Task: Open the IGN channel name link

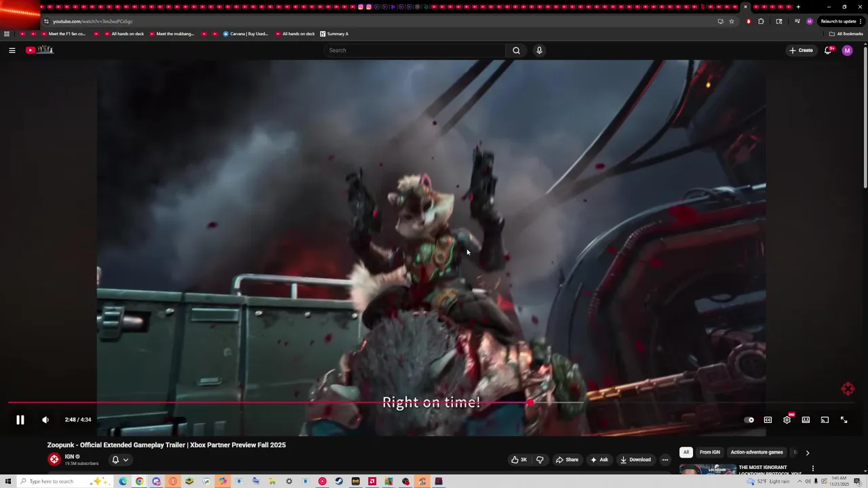Action: (69, 457)
